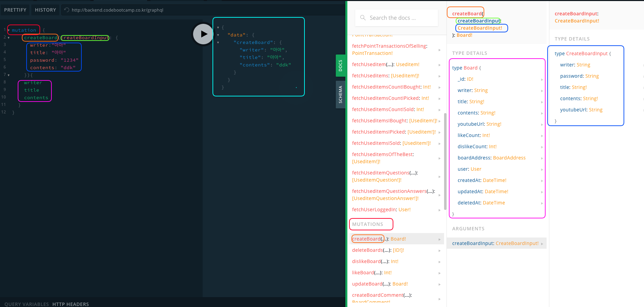Viewport: 644px width, 307px height.
Task: Switch to the SCHEMA side tab
Action: pyautogui.click(x=340, y=94)
